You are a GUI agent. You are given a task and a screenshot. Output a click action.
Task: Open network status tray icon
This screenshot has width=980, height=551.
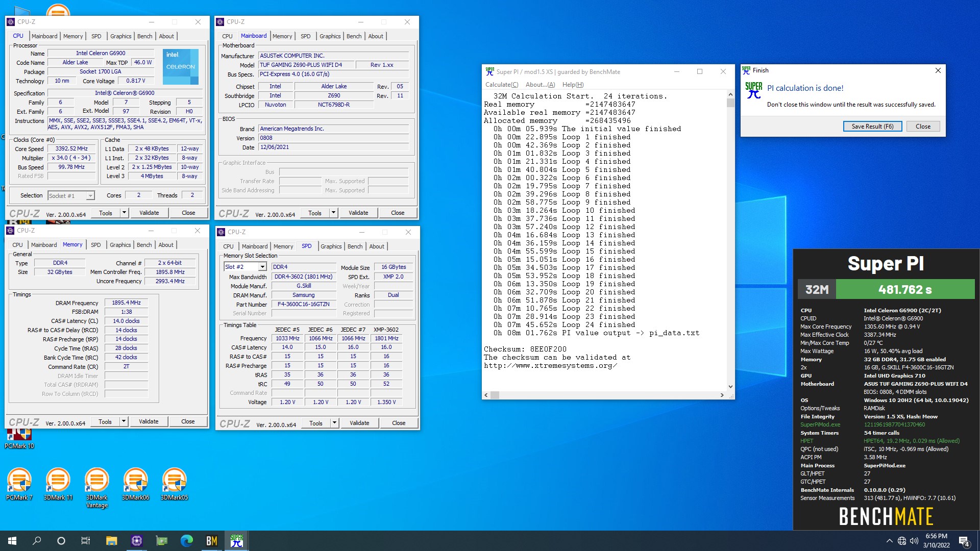click(902, 541)
